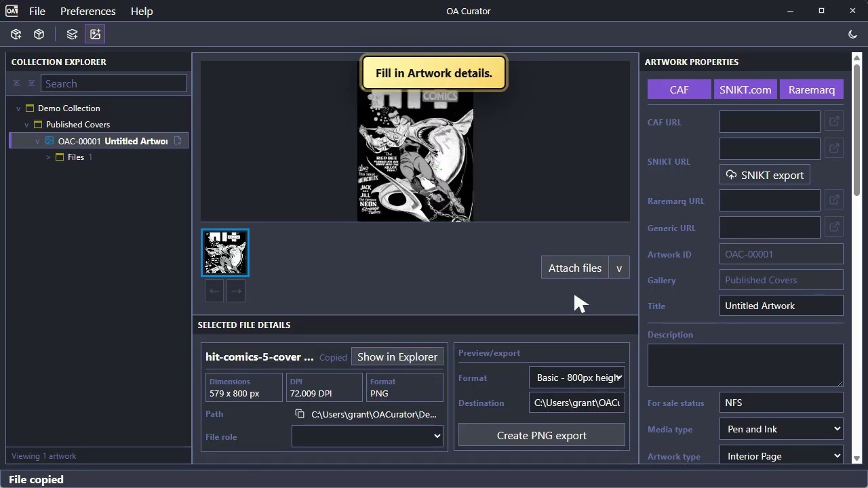Select the hit-comics cover thumbnail
This screenshot has width=868, height=488.
coord(225,253)
